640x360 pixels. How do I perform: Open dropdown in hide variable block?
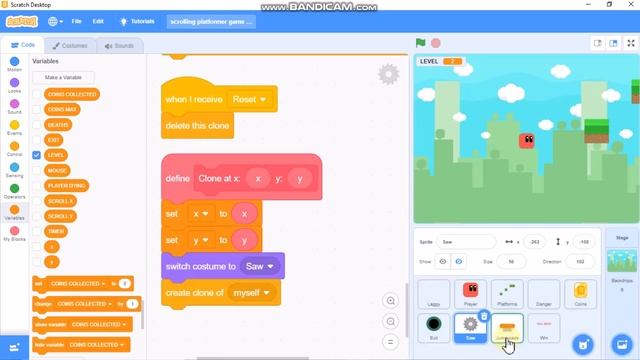pyautogui.click(x=96, y=345)
